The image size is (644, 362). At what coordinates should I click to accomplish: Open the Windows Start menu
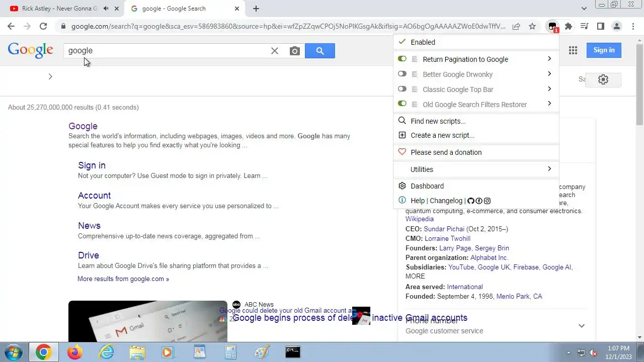13,352
